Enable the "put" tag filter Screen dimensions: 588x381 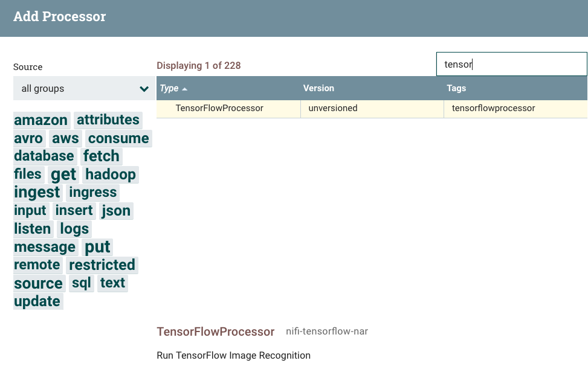coord(97,246)
